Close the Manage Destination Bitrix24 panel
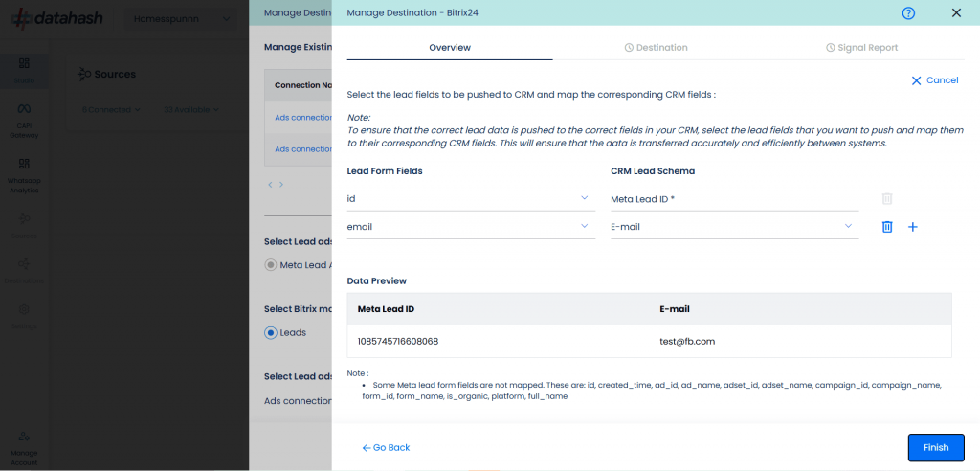This screenshot has width=980, height=471. pyautogui.click(x=956, y=13)
